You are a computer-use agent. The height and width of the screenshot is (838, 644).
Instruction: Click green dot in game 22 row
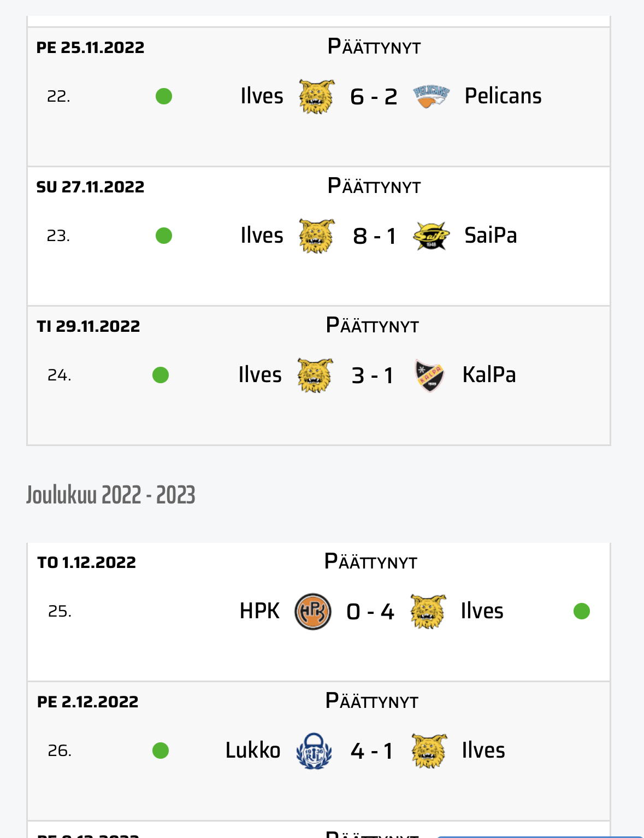pyautogui.click(x=164, y=97)
